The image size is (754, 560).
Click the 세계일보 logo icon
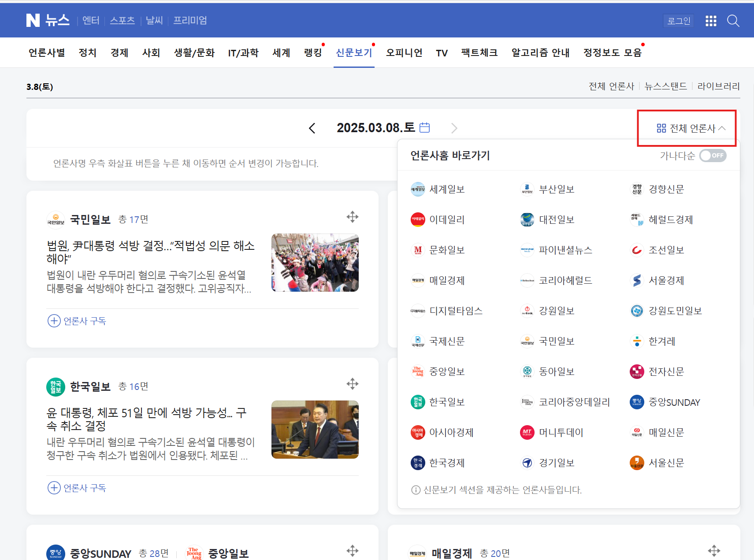pos(418,189)
